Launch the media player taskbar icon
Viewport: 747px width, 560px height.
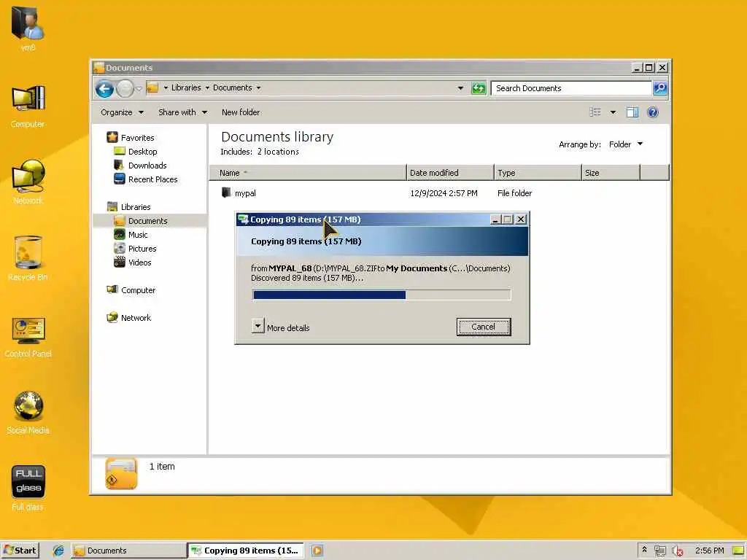[x=317, y=551]
